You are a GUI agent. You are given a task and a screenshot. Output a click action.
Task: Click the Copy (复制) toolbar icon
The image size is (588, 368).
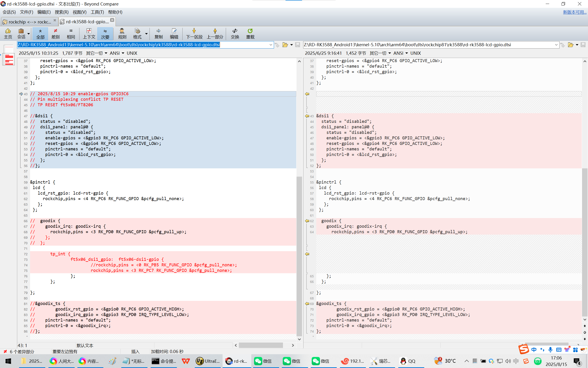tap(158, 34)
